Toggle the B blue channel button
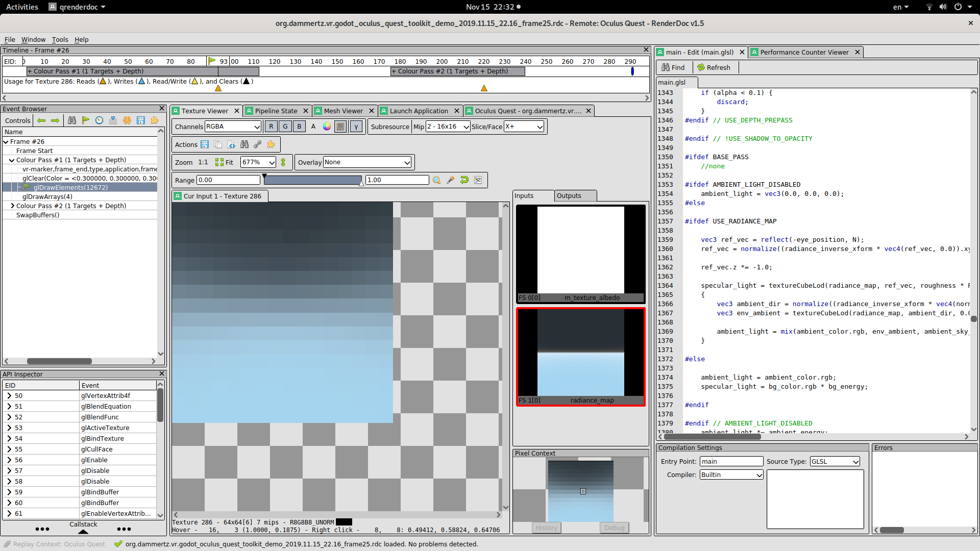Screen dimensions: 980x551 pos(300,127)
